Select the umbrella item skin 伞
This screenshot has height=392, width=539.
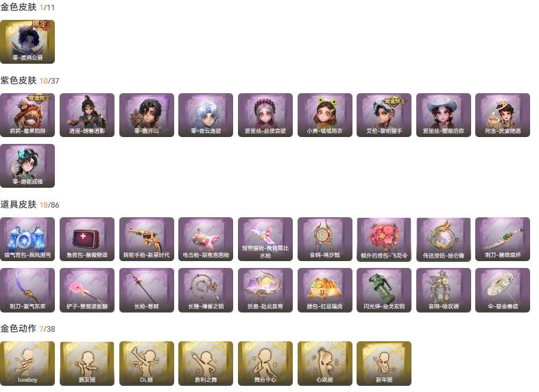tap(503, 290)
